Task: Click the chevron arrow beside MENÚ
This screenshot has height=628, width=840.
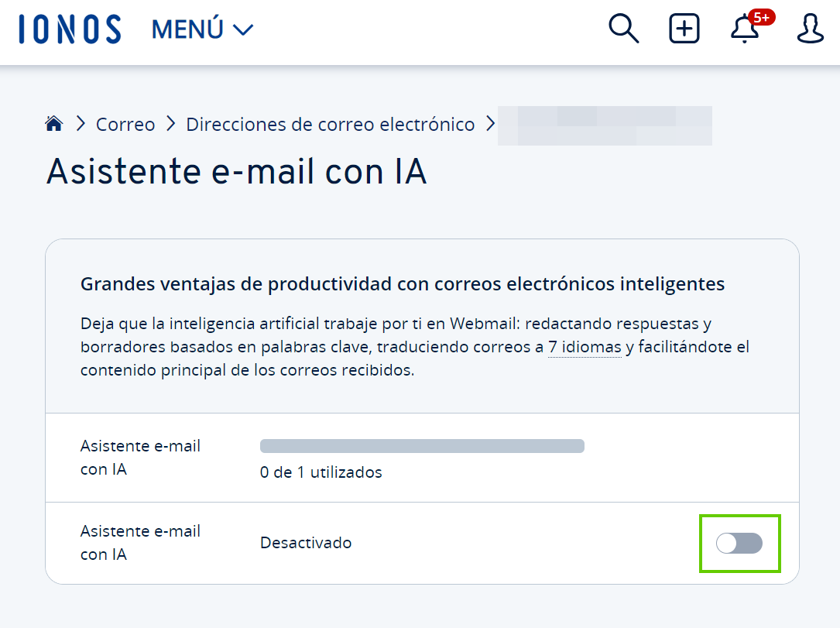Action: point(243,30)
